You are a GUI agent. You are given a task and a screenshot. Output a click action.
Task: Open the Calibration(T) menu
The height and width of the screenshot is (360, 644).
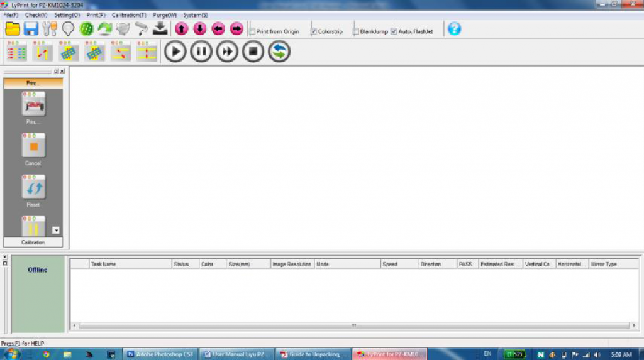pos(129,14)
